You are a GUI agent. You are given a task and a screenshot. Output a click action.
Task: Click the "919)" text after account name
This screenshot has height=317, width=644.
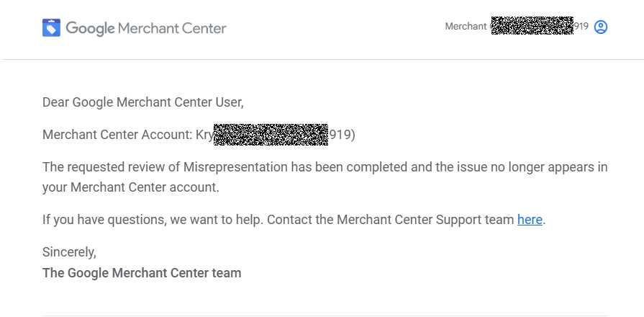coord(342,135)
